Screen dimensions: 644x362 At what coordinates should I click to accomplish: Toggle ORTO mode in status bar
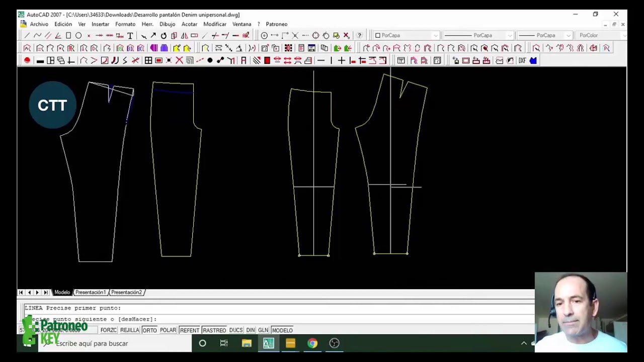pos(149,330)
